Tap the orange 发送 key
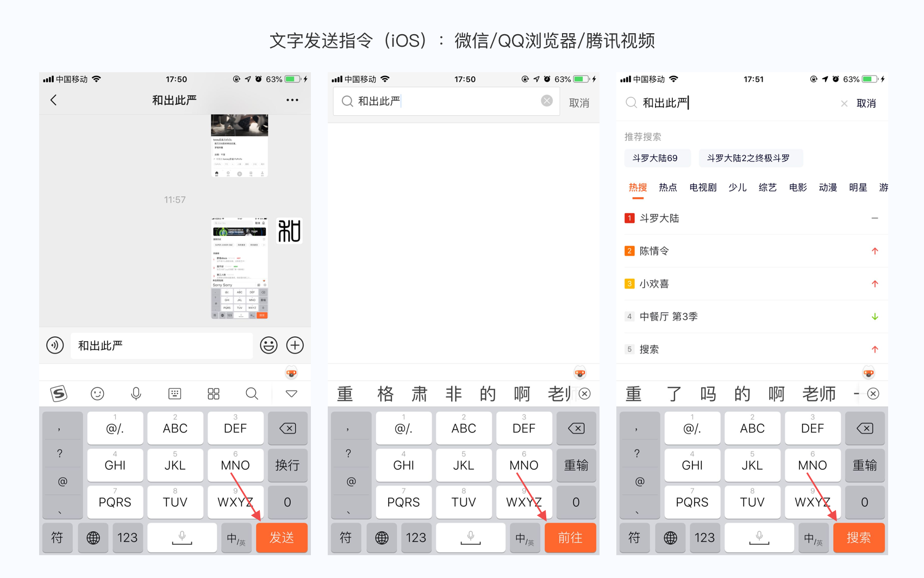924x578 pixels. [x=282, y=538]
